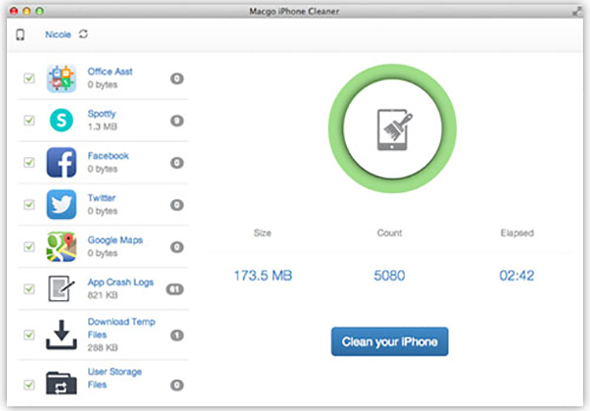Click the User Storage Files count badge

click(x=177, y=385)
